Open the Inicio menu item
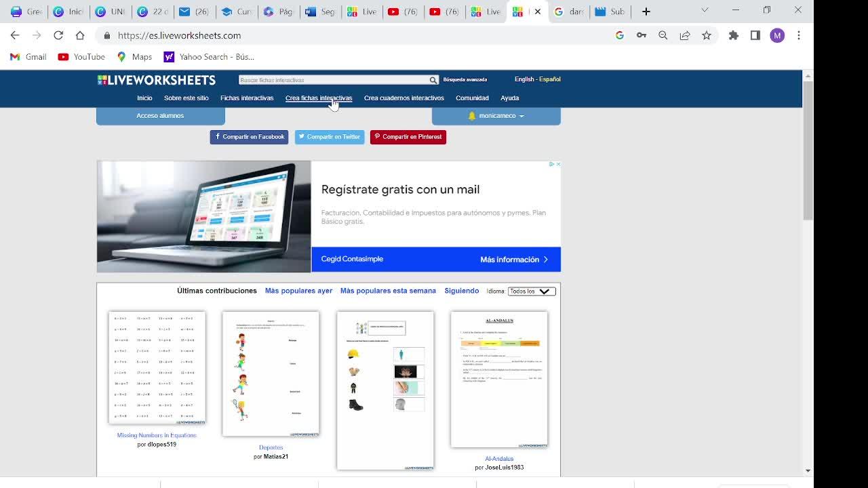 point(144,98)
